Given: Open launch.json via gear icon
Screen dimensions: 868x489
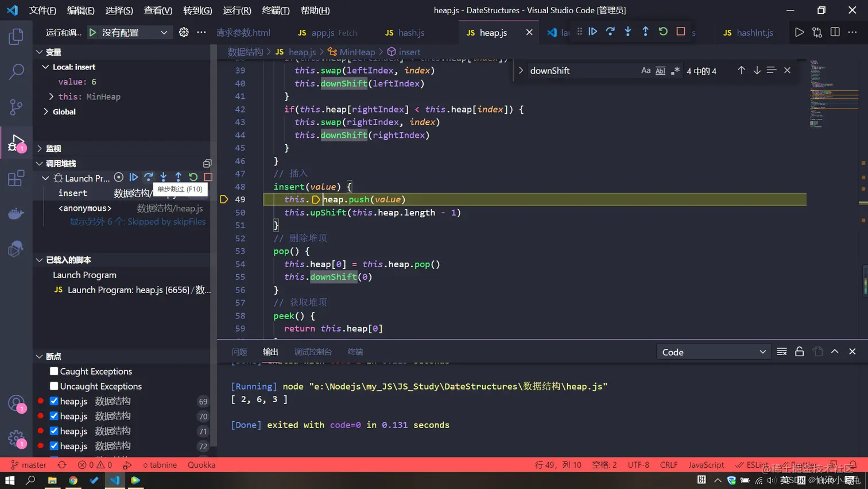Looking at the screenshot, I should 184,33.
